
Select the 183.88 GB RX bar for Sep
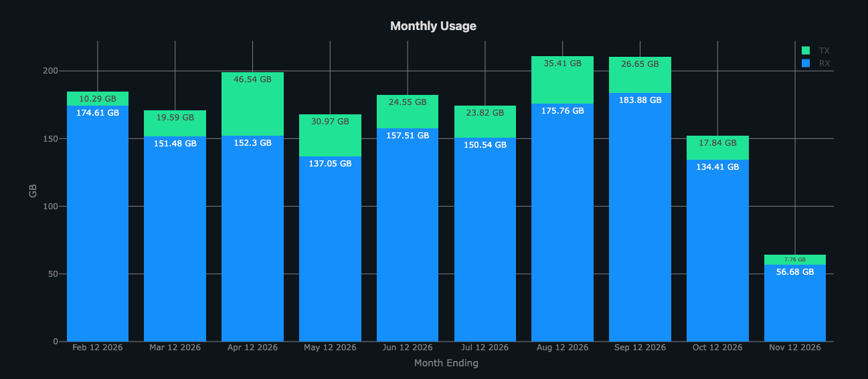640,217
